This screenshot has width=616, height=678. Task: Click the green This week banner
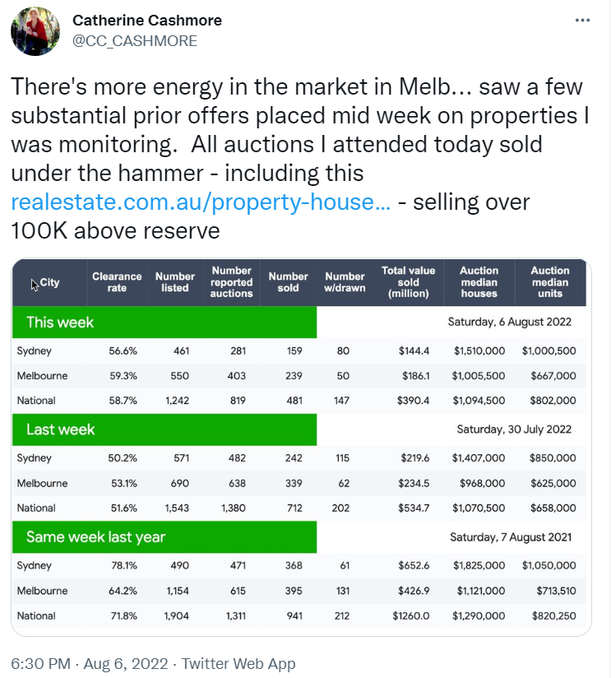164,323
